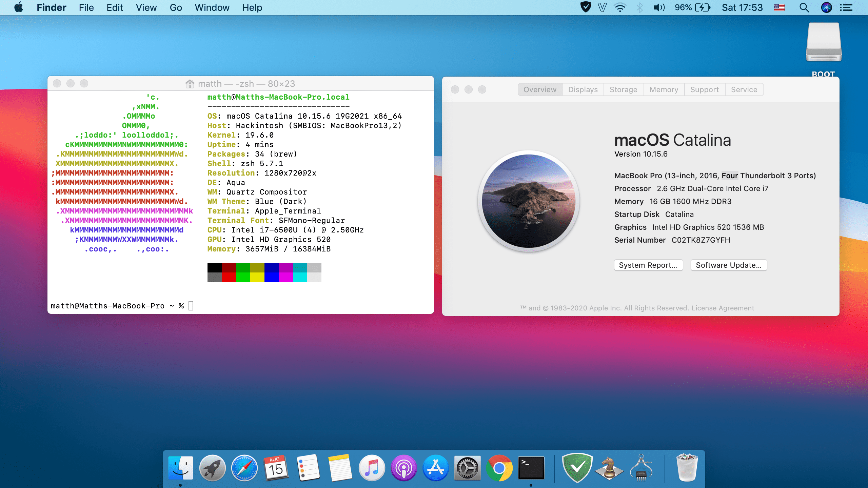The width and height of the screenshot is (868, 488).
Task: Open Spotlight search magnifier icon
Action: 804,7
